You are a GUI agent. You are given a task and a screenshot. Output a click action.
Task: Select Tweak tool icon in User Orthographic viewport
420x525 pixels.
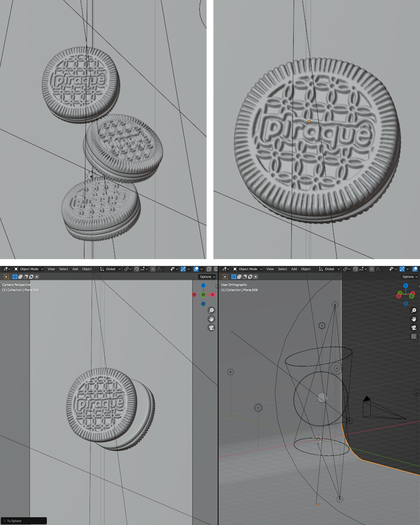click(x=225, y=277)
